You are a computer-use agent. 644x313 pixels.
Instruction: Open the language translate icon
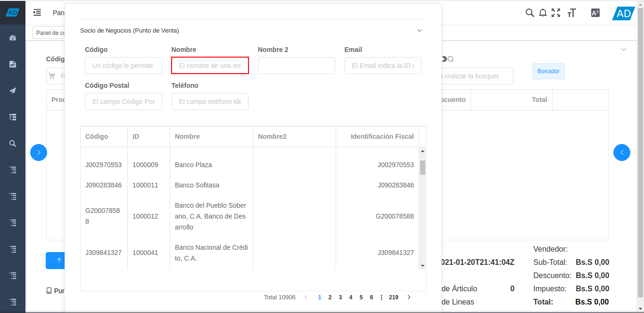tap(595, 13)
